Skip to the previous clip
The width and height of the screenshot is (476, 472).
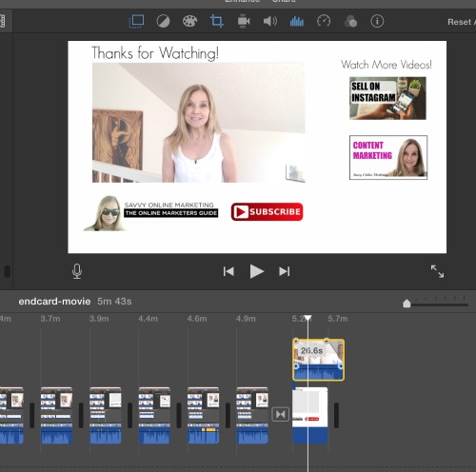tap(228, 271)
